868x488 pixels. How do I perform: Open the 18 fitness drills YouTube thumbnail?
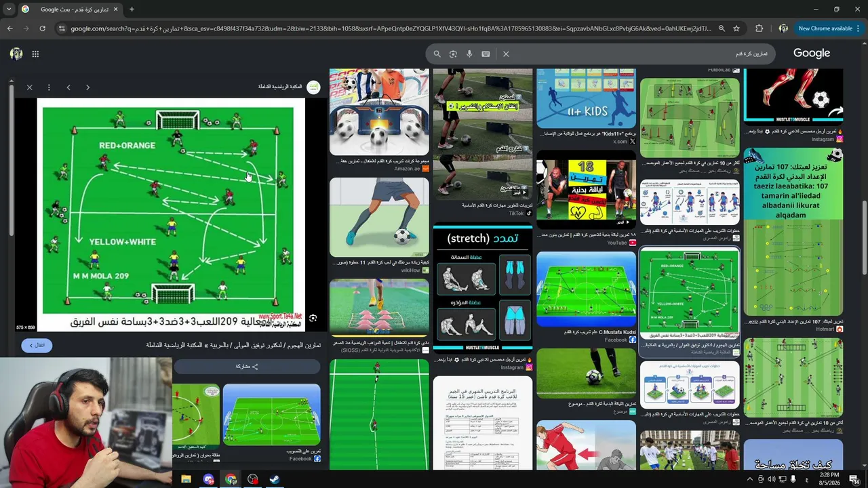point(586,190)
